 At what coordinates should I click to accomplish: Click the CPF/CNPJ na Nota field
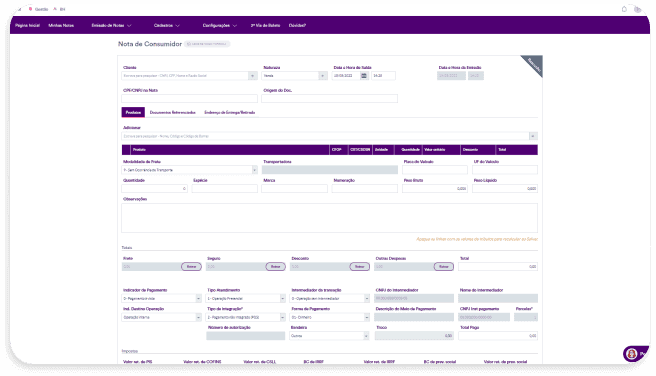click(190, 98)
